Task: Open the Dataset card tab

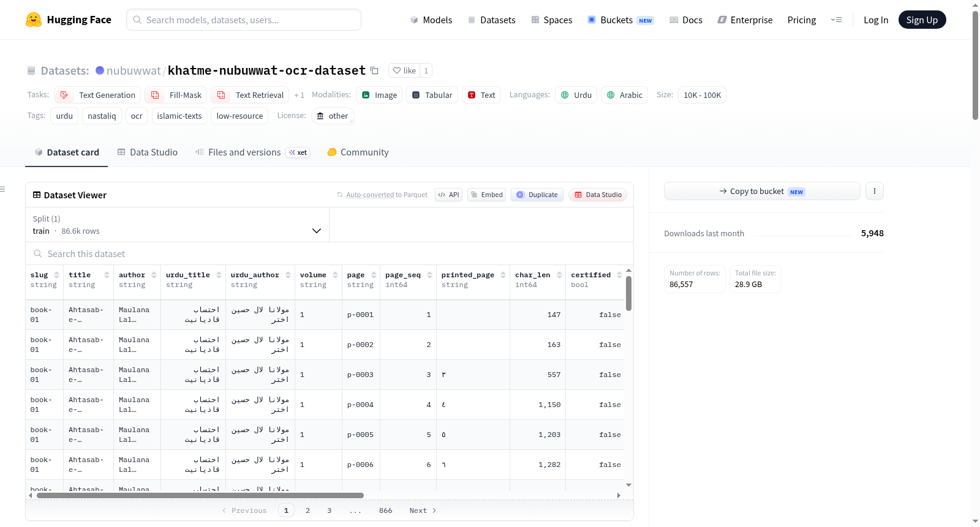Action: (x=66, y=152)
